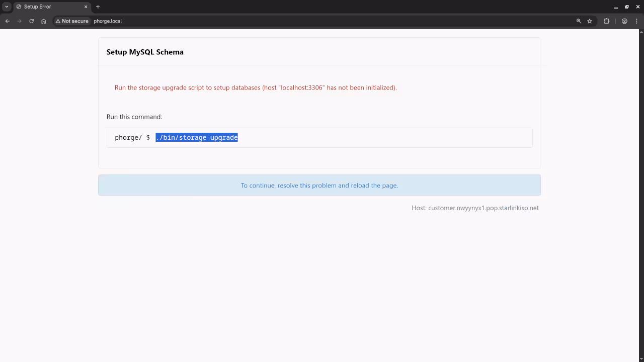Click the browser back arrow

click(x=8, y=21)
